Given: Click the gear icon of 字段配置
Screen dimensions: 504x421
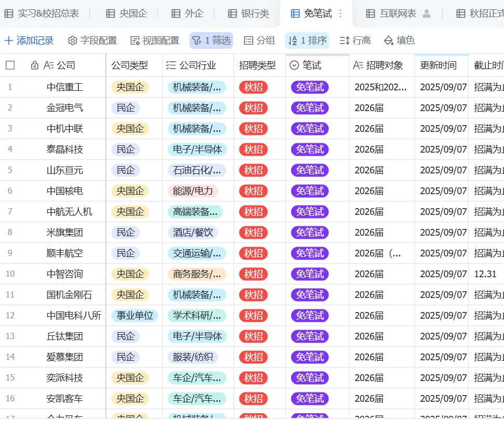Looking at the screenshot, I should point(73,40).
